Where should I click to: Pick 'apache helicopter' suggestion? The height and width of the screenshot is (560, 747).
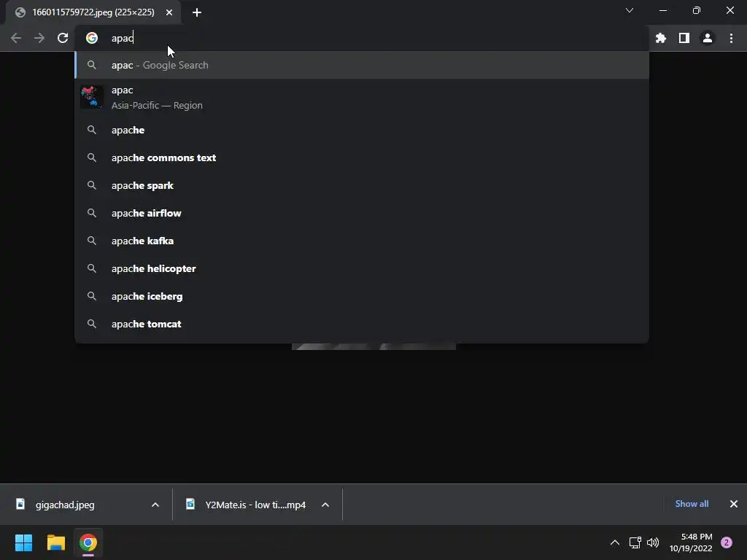pyautogui.click(x=362, y=268)
